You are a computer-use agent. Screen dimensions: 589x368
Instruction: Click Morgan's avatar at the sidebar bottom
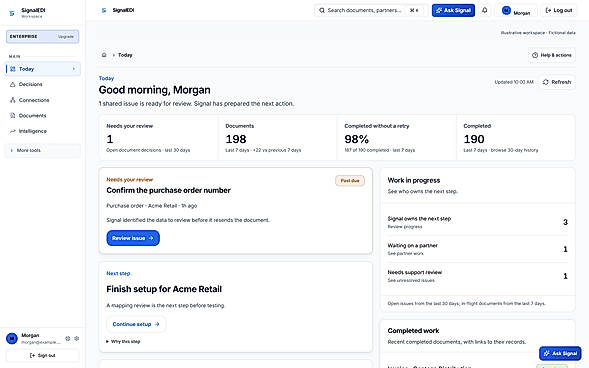click(x=12, y=338)
